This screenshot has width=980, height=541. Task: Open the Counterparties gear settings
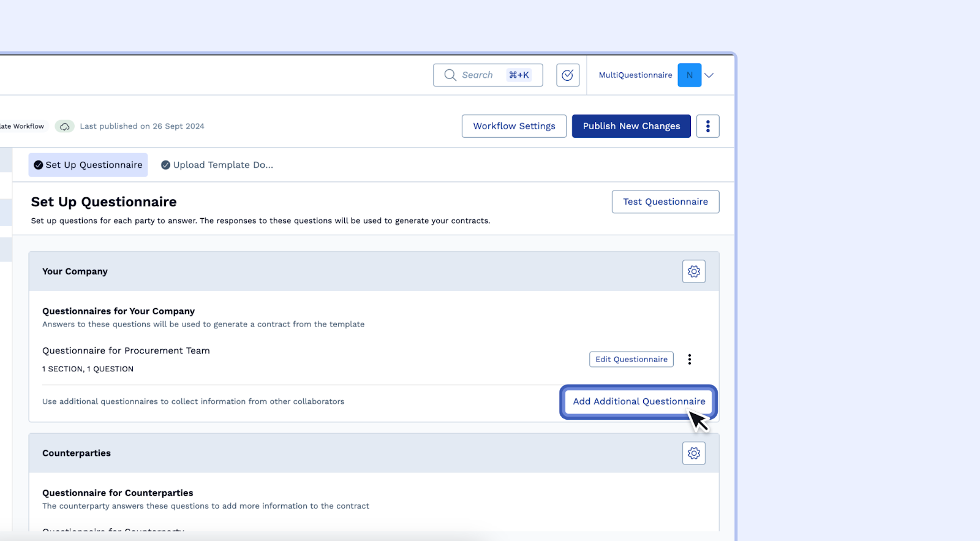pyautogui.click(x=693, y=453)
